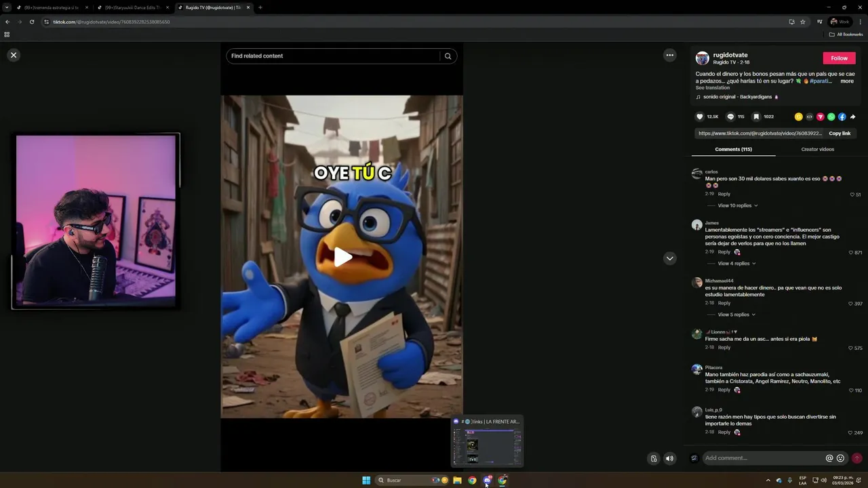Go back in browser history

tap(7, 22)
